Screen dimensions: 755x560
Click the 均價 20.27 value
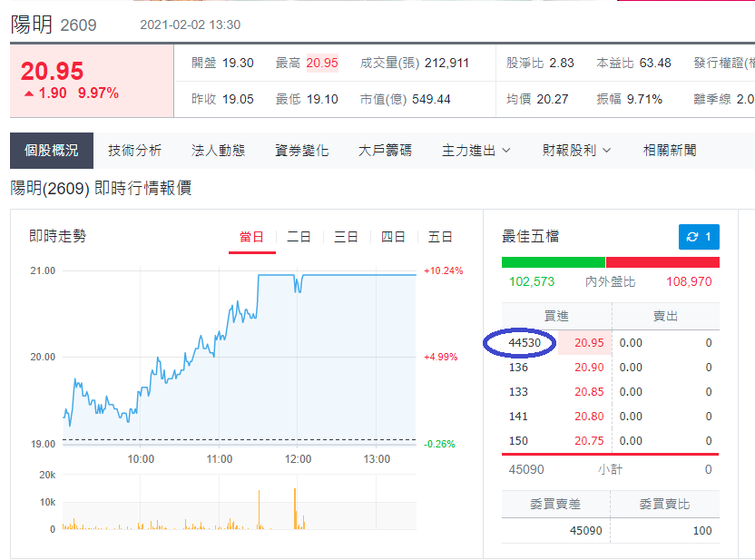click(x=553, y=99)
